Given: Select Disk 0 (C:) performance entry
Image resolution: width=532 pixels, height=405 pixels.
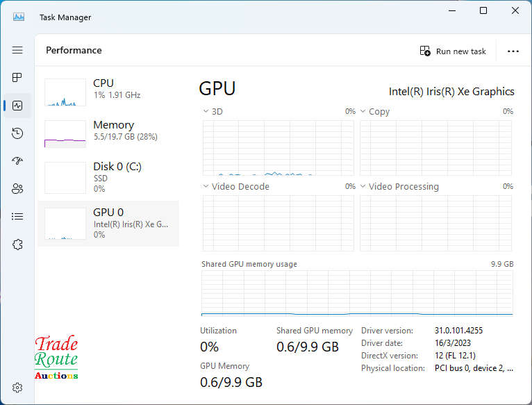Looking at the screenshot, I should pyautogui.click(x=108, y=176).
